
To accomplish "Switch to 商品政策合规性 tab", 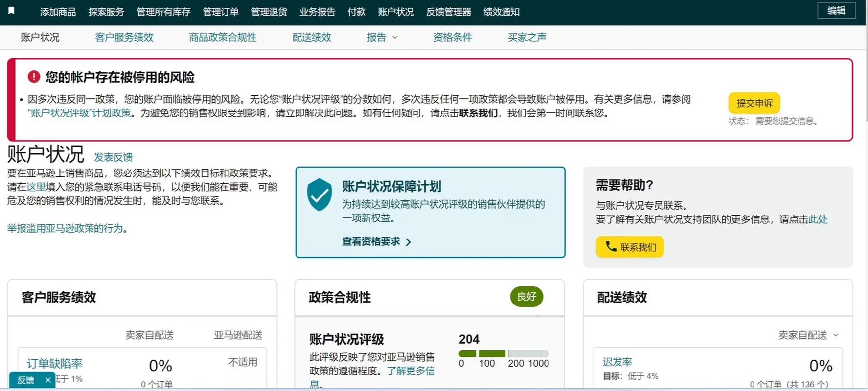I will tap(223, 37).
